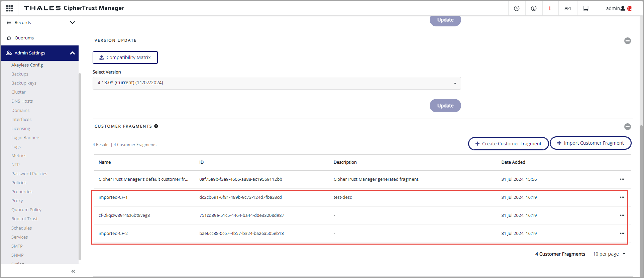644x278 pixels.
Task: Click the Customer Fragments info tooltip icon
Action: coord(156,126)
